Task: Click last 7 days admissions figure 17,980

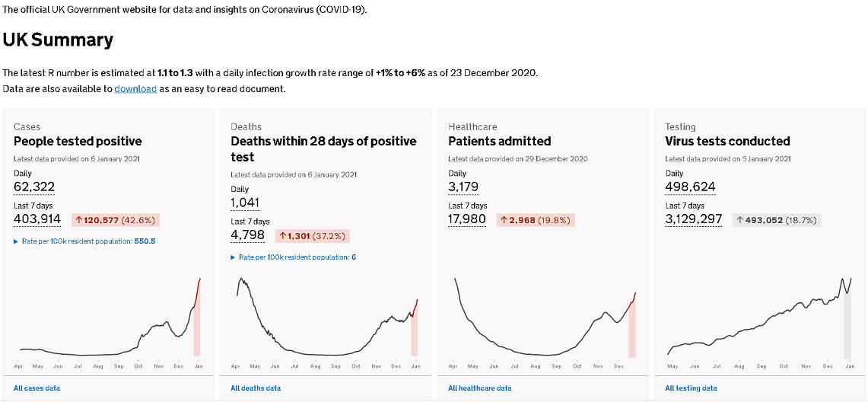Action: (x=468, y=219)
